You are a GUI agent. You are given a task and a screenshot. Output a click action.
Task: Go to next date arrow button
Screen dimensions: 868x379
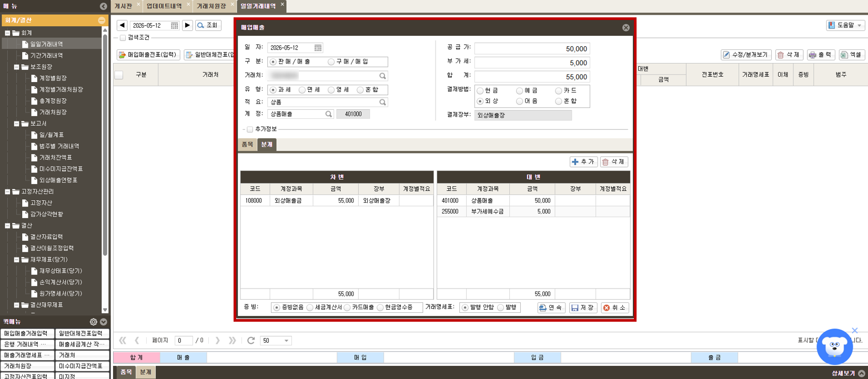(x=187, y=25)
